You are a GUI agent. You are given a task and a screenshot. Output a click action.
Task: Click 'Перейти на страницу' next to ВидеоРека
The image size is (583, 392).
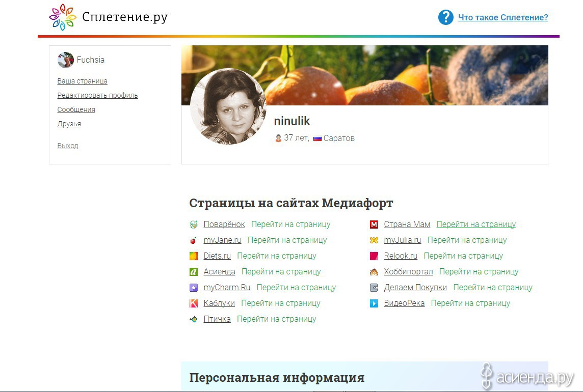pyautogui.click(x=471, y=303)
